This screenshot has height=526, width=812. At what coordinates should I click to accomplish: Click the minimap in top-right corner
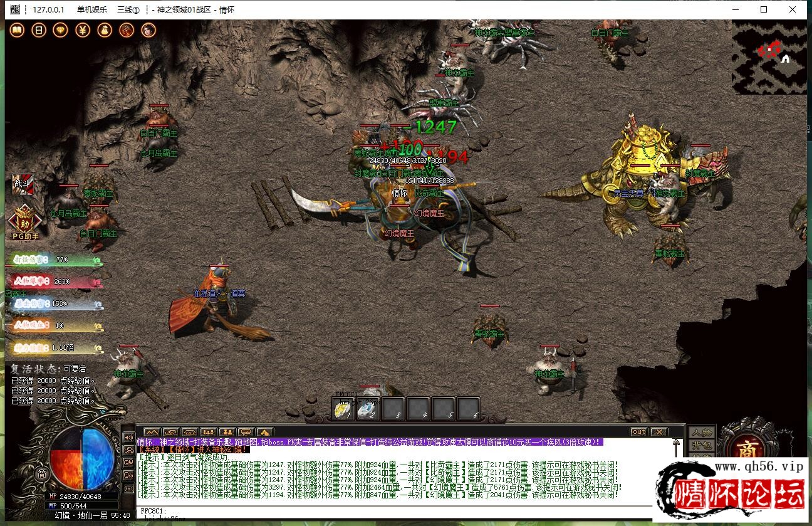pyautogui.click(x=769, y=57)
